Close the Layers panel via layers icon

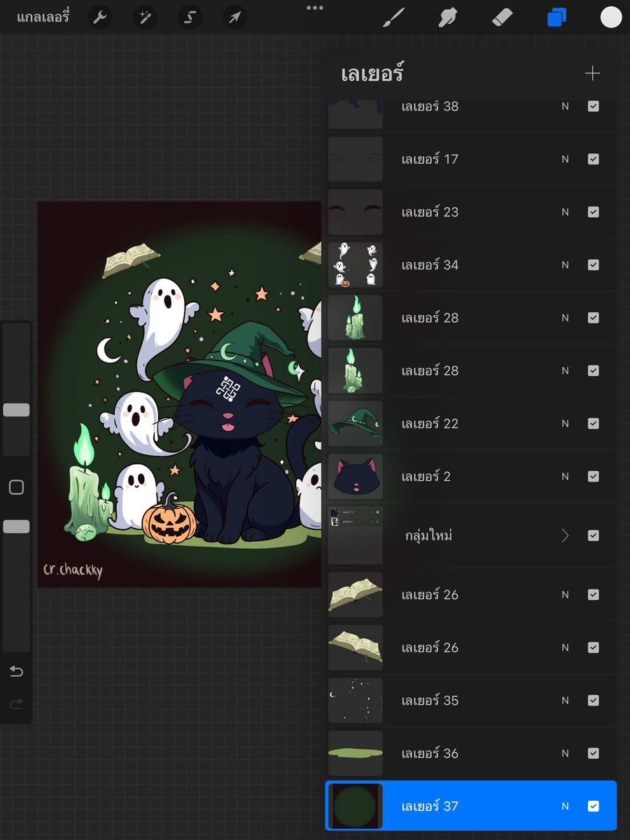coord(556,17)
